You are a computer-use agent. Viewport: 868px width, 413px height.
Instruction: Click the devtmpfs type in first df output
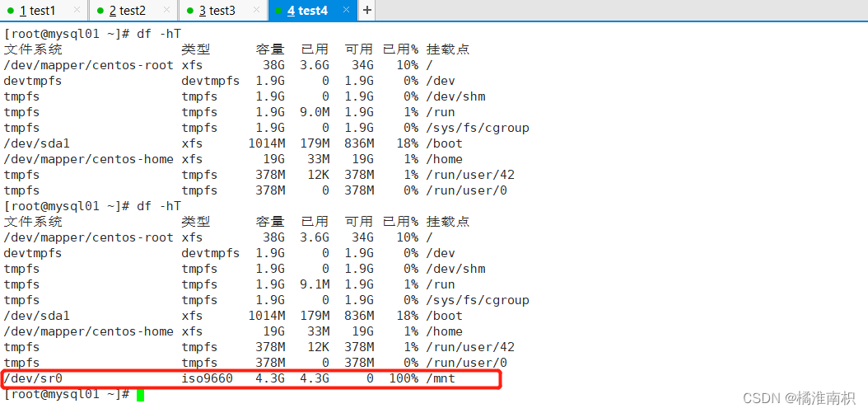click(210, 81)
